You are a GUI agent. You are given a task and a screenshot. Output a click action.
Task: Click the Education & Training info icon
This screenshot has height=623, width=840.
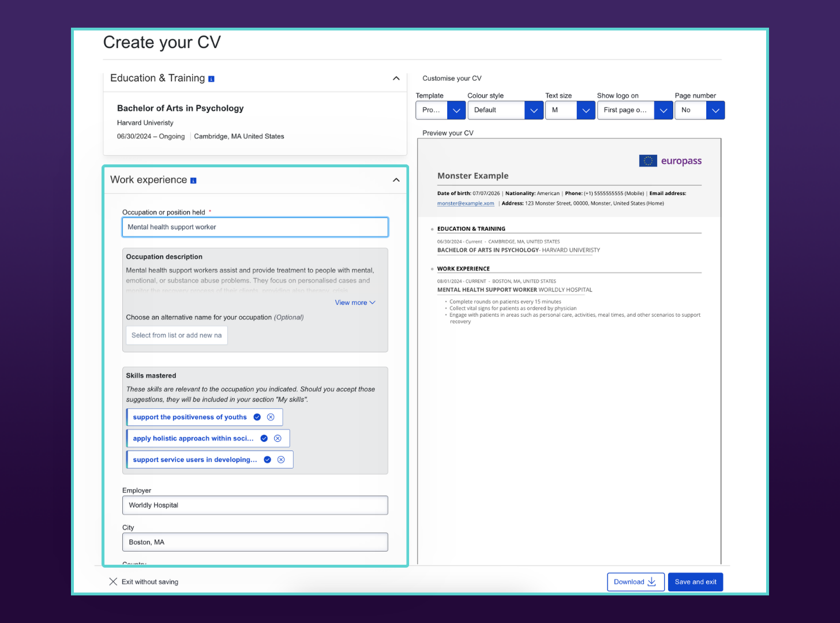click(211, 79)
